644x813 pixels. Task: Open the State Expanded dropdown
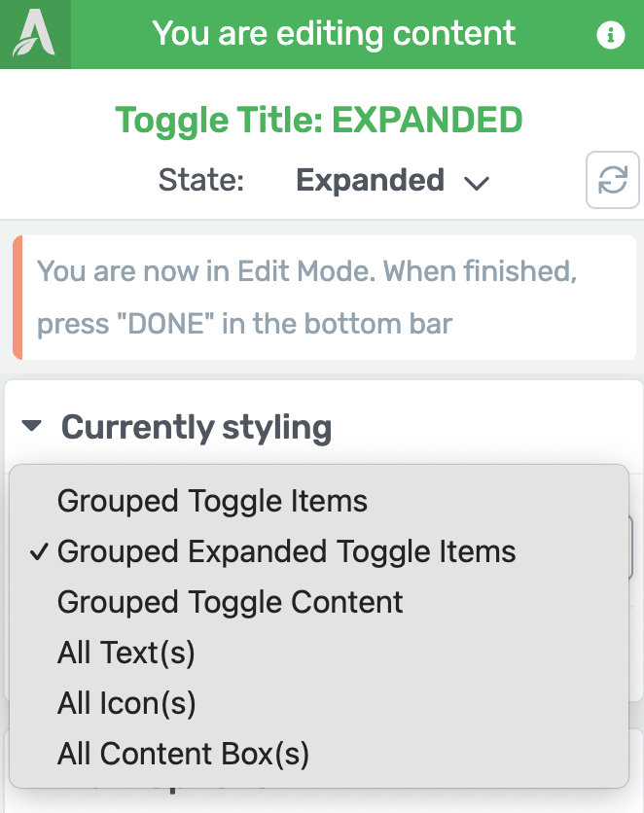pos(392,181)
